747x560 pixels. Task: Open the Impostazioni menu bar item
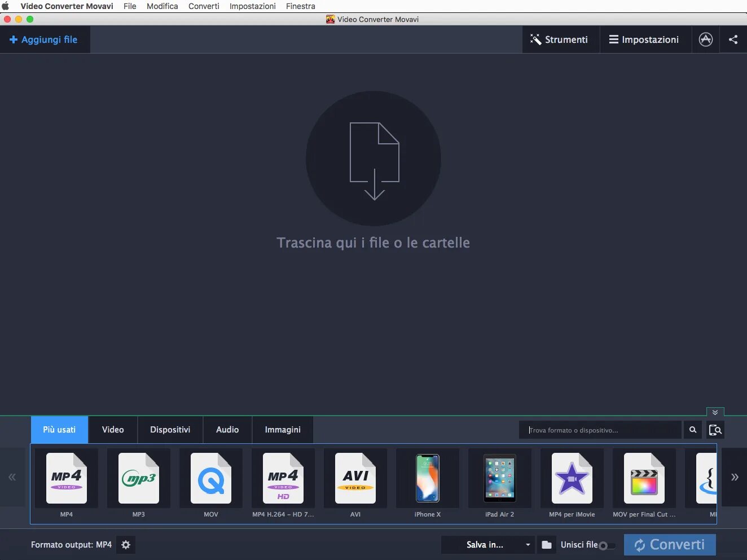(x=253, y=6)
